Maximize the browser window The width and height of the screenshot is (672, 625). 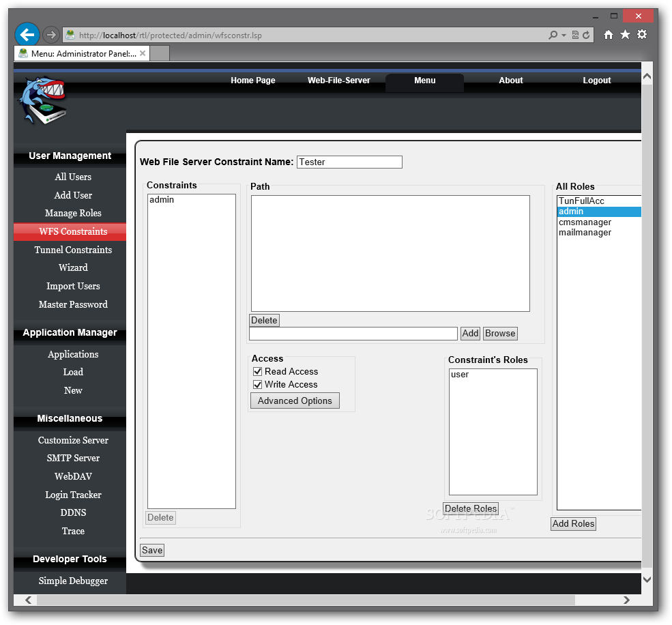(x=614, y=16)
